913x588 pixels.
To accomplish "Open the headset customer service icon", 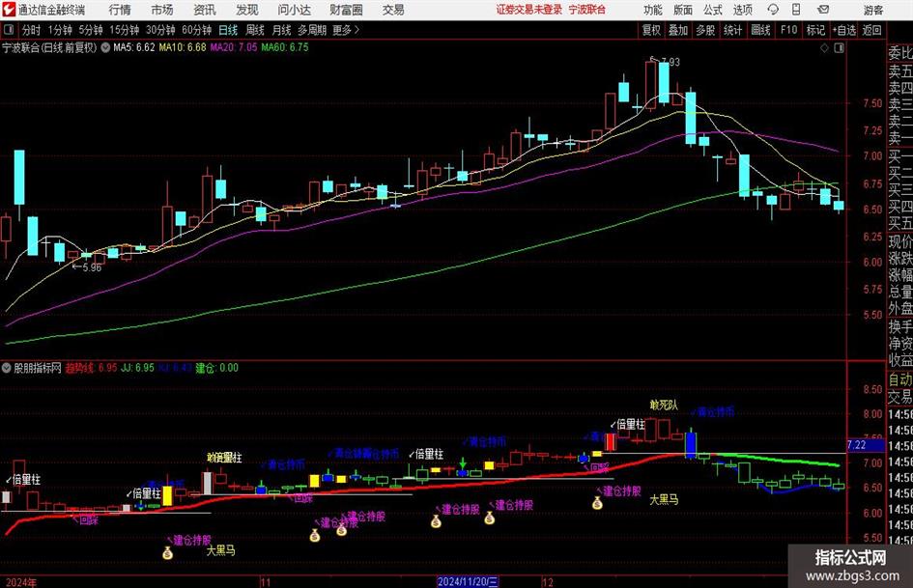I will (x=773, y=10).
